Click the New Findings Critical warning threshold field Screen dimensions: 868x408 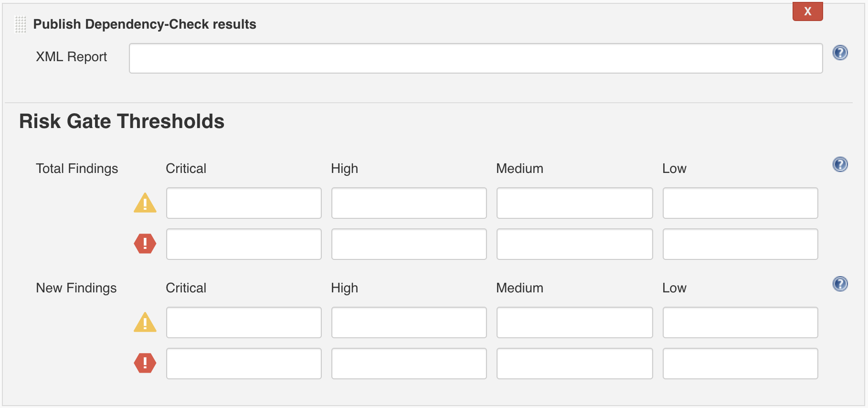[x=243, y=322]
